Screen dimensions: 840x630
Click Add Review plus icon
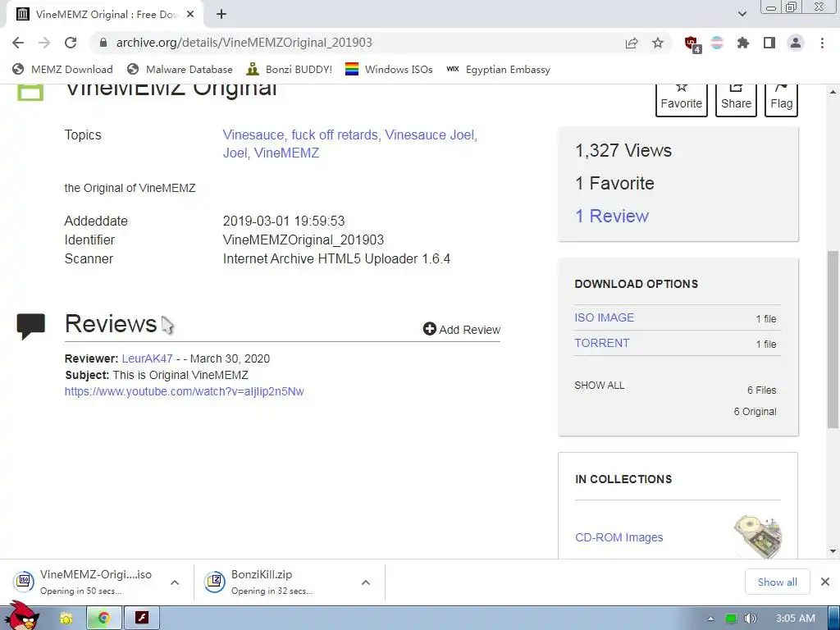(429, 329)
